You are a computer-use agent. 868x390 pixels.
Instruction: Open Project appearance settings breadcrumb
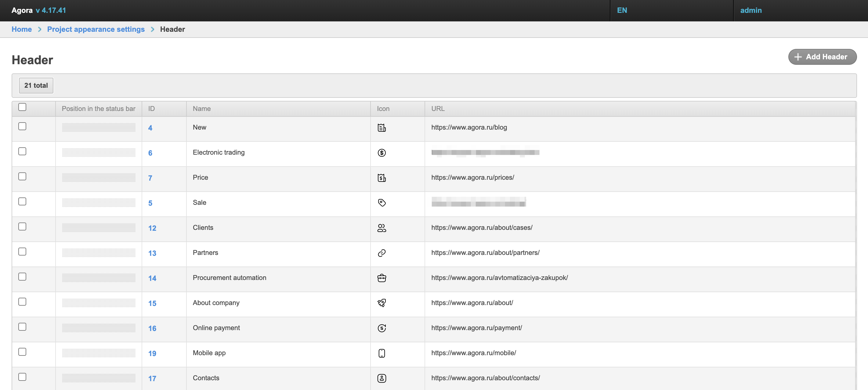[96, 29]
